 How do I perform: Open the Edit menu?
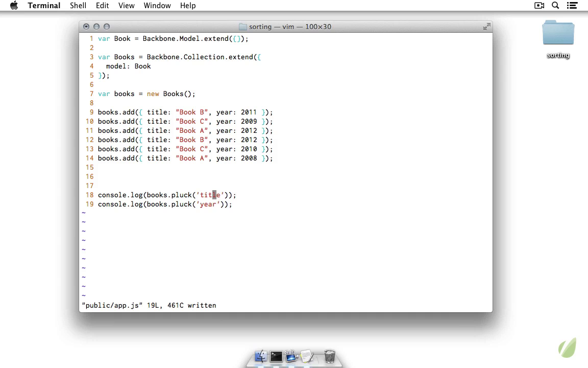point(102,6)
